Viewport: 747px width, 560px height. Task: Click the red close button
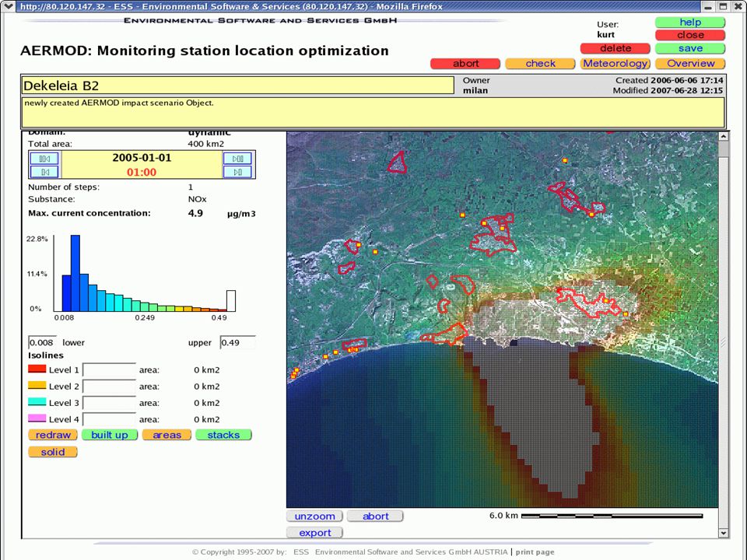(x=690, y=35)
